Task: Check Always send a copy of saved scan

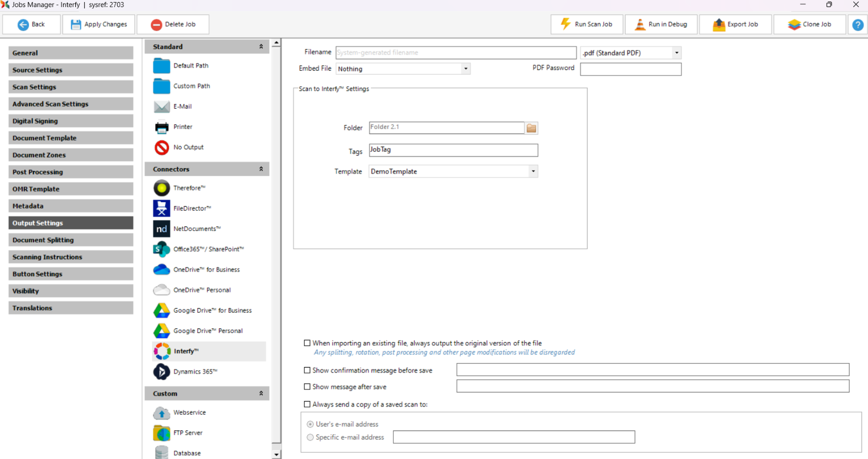Action: pos(307,405)
